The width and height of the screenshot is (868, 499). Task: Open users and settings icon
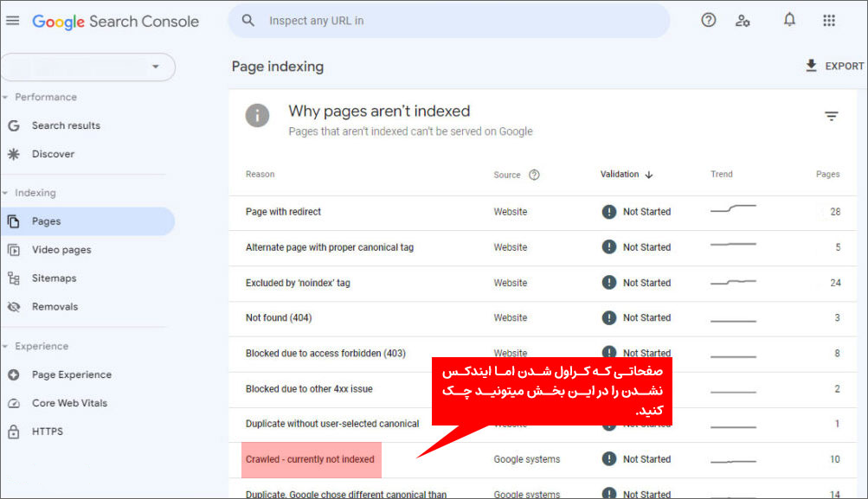[743, 21]
